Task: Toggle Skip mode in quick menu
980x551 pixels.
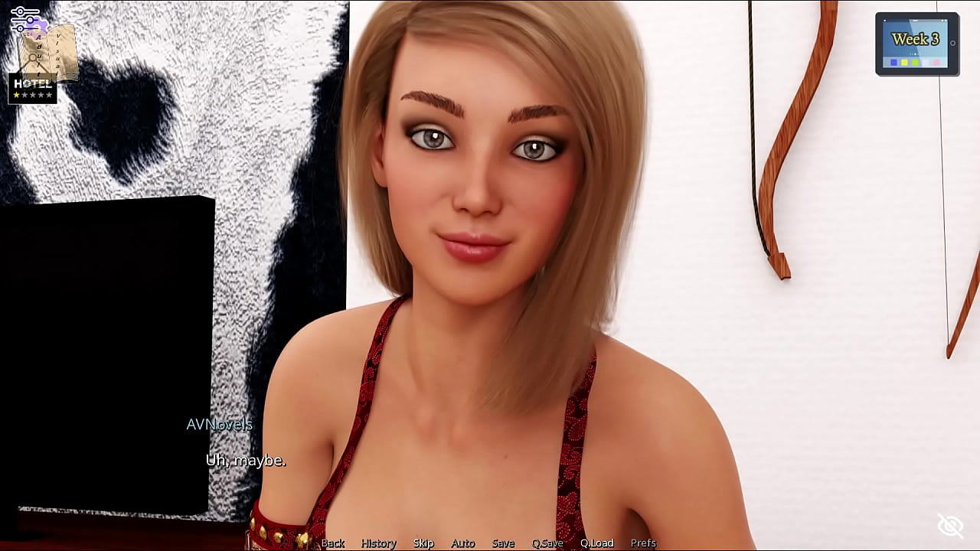Action: click(x=423, y=543)
